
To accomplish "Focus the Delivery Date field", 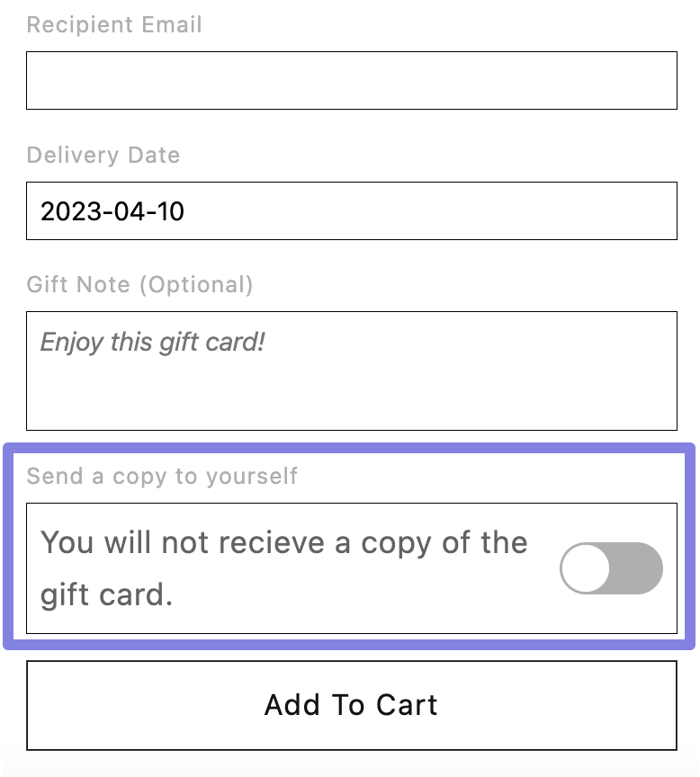I will [x=351, y=211].
